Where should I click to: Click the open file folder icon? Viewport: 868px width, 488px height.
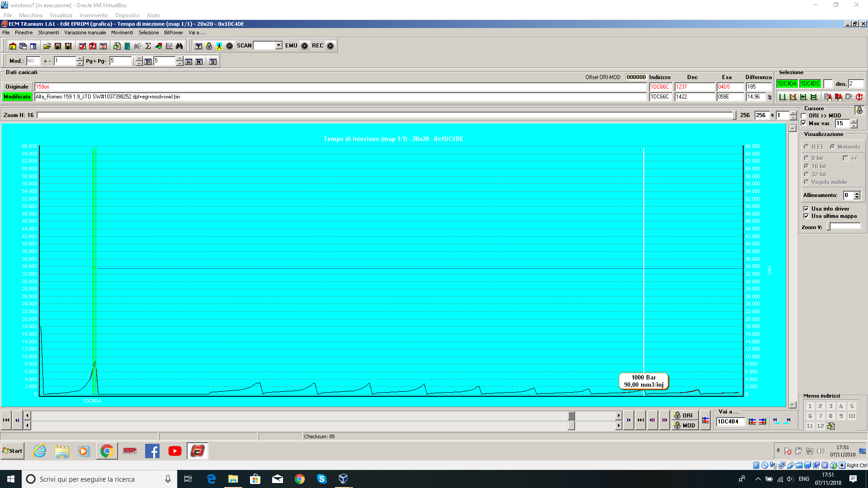47,46
